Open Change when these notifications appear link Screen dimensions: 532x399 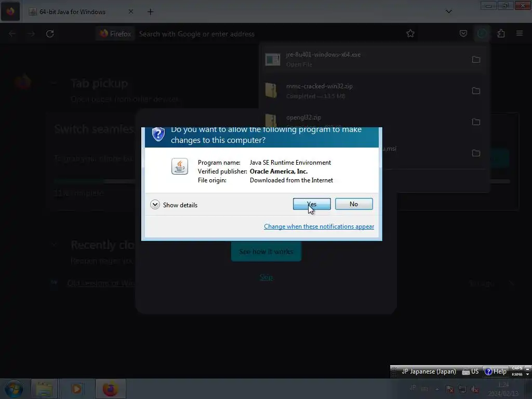pos(319,227)
